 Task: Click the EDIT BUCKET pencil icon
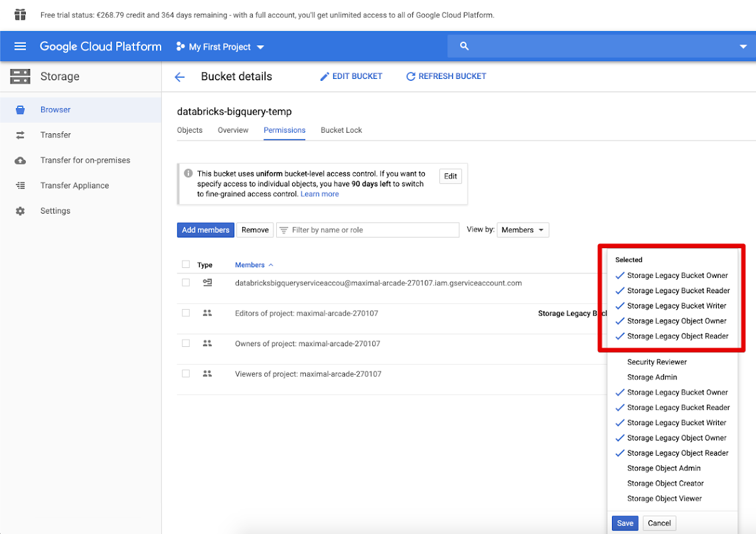click(x=324, y=76)
